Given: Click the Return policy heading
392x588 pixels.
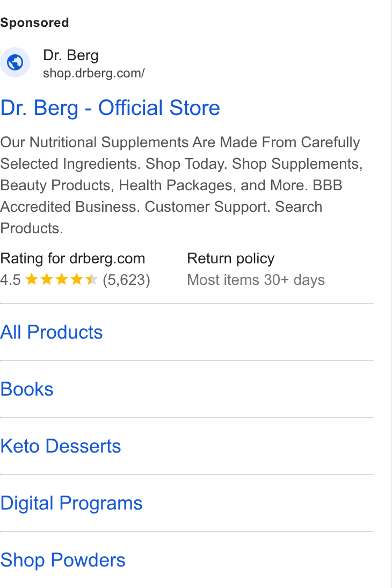Looking at the screenshot, I should pos(231,259).
